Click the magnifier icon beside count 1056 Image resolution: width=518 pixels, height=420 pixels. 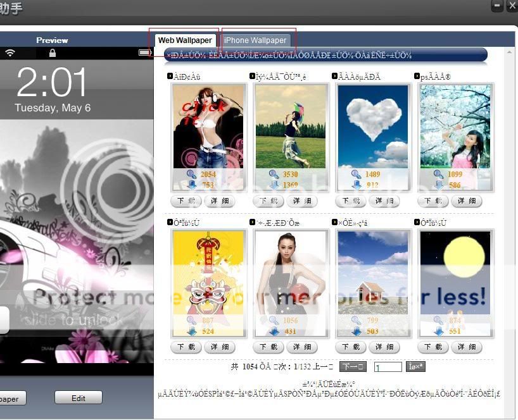(274, 320)
